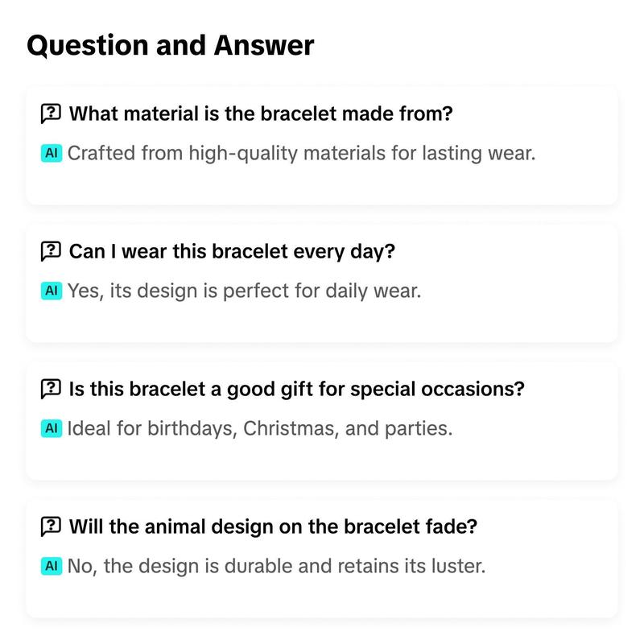Click empty space below the 'Crafted from' answer
Image resolution: width=644 pixels, height=644 pixels.
[x=321, y=184]
